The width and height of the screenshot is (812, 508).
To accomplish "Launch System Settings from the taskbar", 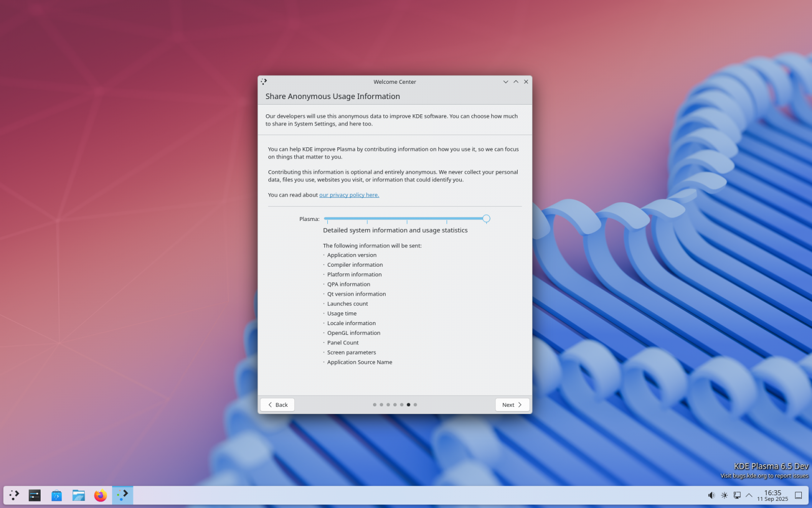I will [x=35, y=495].
